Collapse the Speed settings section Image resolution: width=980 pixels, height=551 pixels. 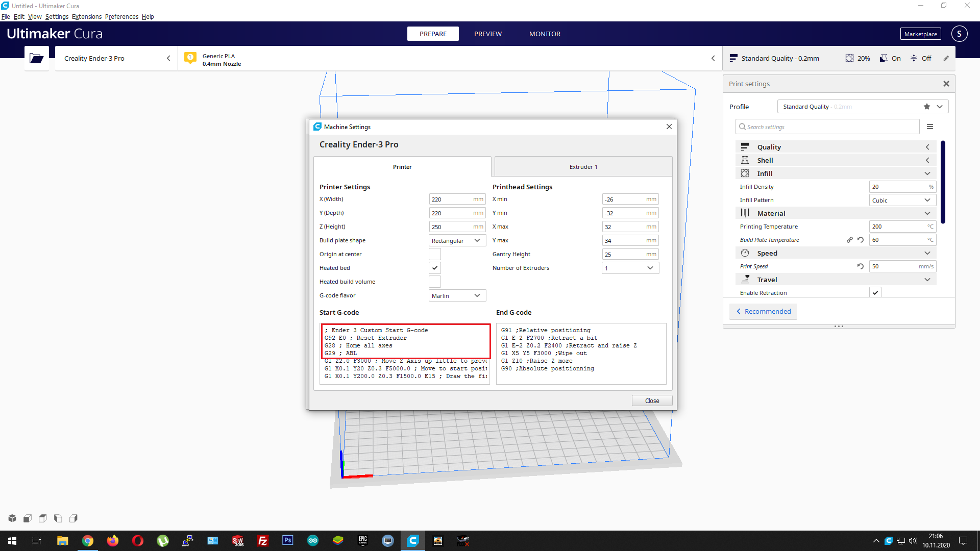(836, 253)
